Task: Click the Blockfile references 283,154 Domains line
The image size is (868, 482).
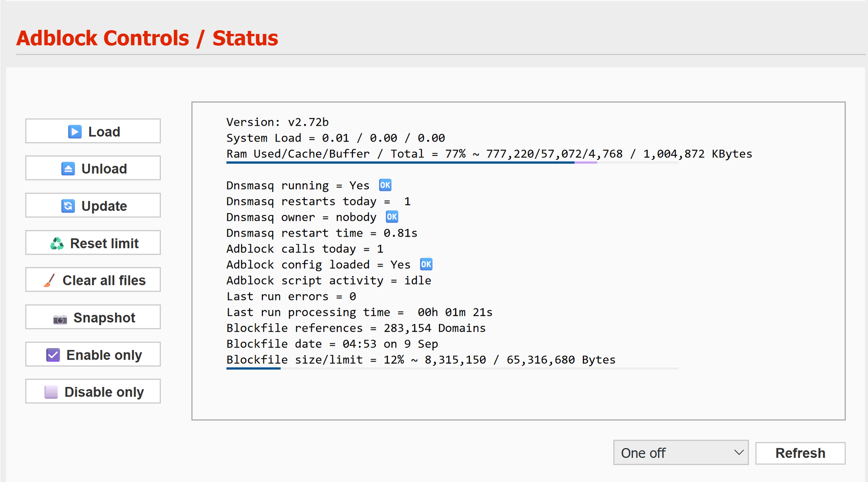Action: [x=356, y=328]
